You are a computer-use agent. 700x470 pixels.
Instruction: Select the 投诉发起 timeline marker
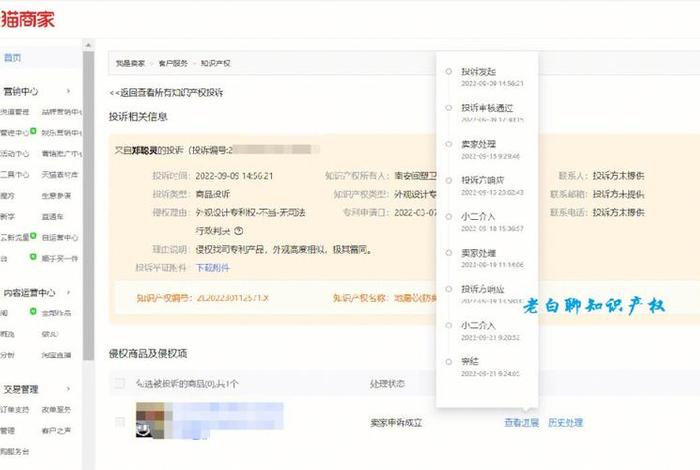click(x=449, y=71)
